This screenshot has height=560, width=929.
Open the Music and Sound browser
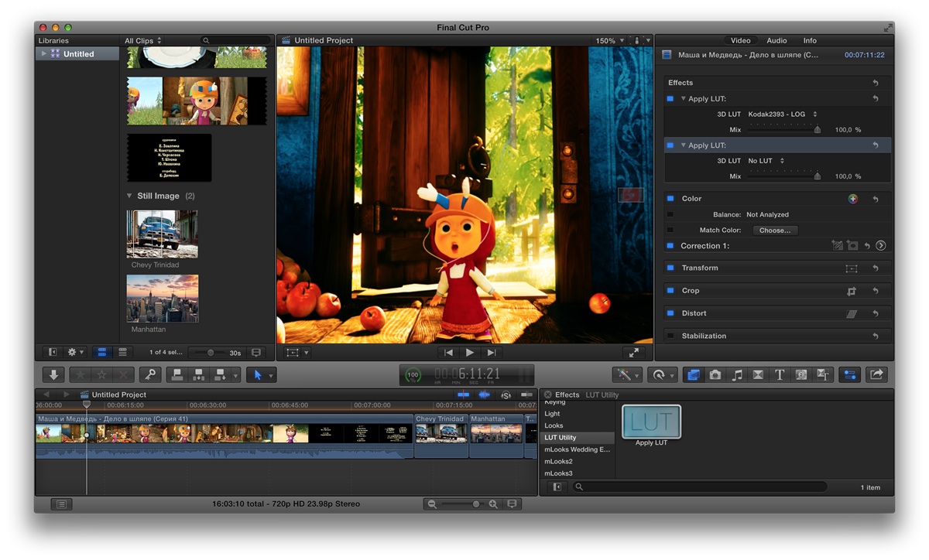[737, 374]
